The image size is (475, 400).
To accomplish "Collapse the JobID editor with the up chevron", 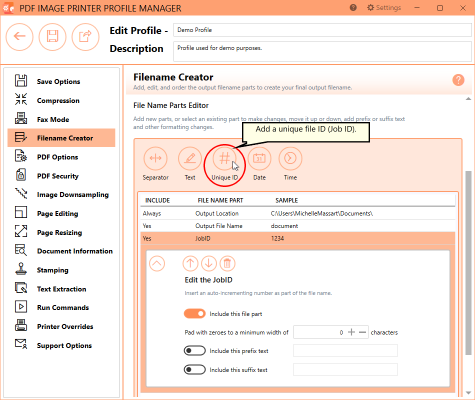I will [157, 263].
